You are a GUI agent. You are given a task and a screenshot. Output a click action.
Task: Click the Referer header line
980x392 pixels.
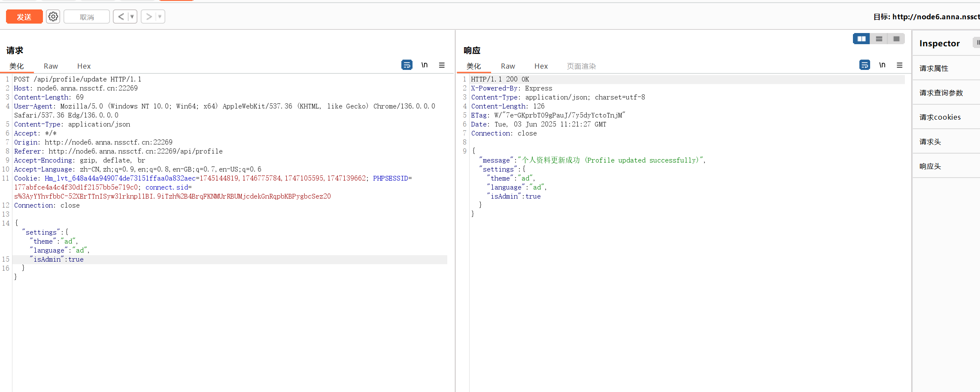[x=118, y=151]
